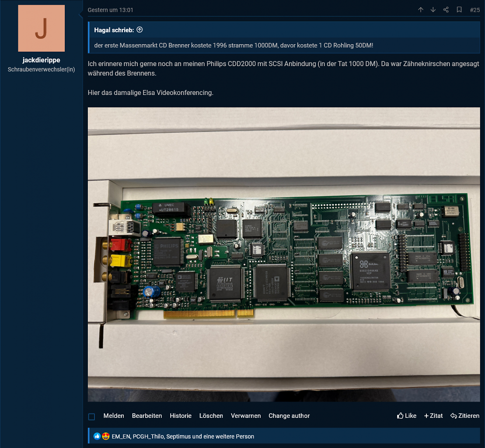The height and width of the screenshot is (448, 485).
Task: Bookmark this post with the bookmark icon
Action: 459,10
